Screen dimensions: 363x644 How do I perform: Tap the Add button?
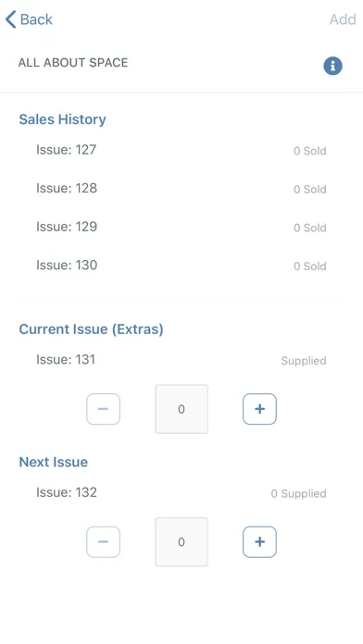(x=343, y=19)
